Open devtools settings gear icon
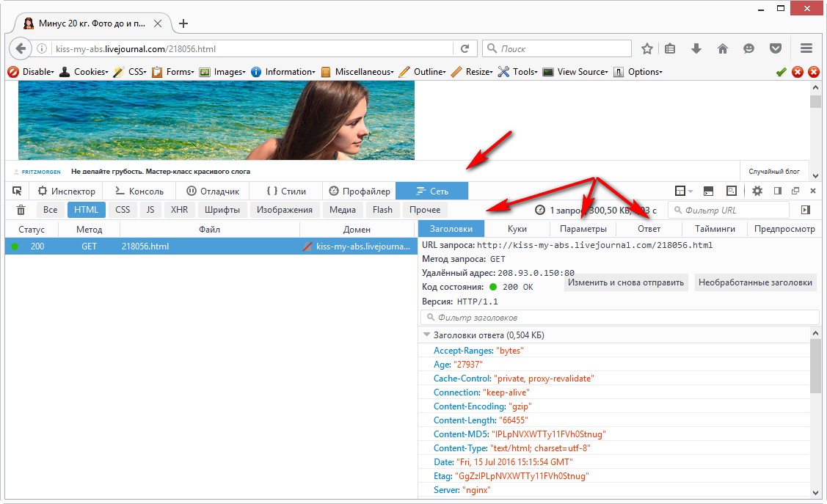 click(x=757, y=191)
